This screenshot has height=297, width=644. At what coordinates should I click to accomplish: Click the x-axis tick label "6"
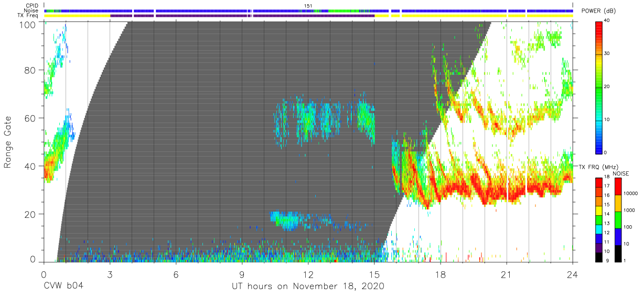pos(176,274)
